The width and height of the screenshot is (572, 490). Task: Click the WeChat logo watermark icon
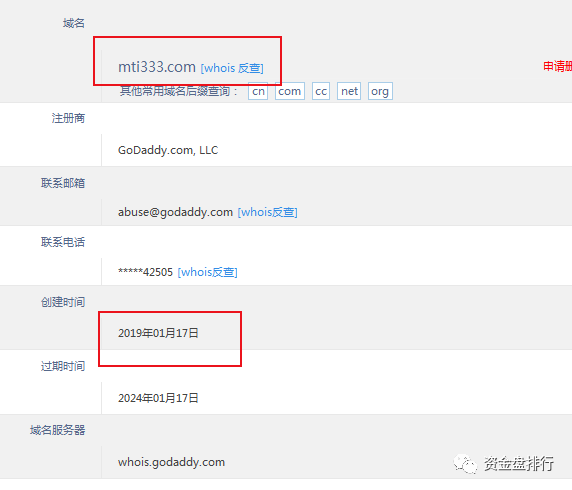pyautogui.click(x=465, y=464)
